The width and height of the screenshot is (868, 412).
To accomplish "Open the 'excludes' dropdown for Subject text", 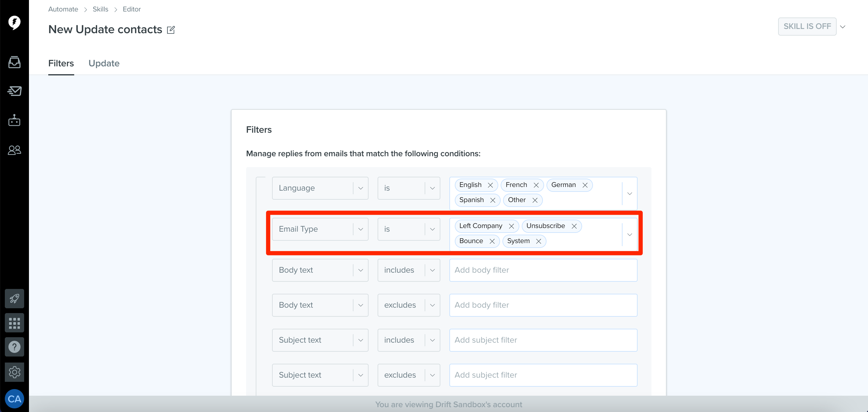I will (409, 375).
